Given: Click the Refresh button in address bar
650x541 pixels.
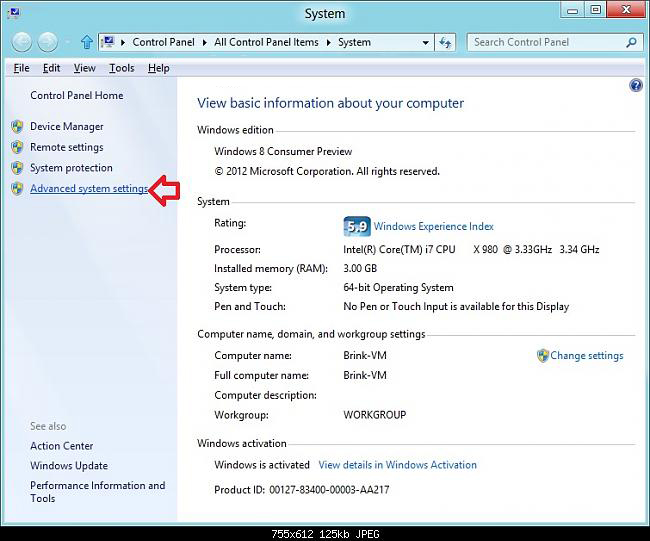Looking at the screenshot, I should click(445, 42).
